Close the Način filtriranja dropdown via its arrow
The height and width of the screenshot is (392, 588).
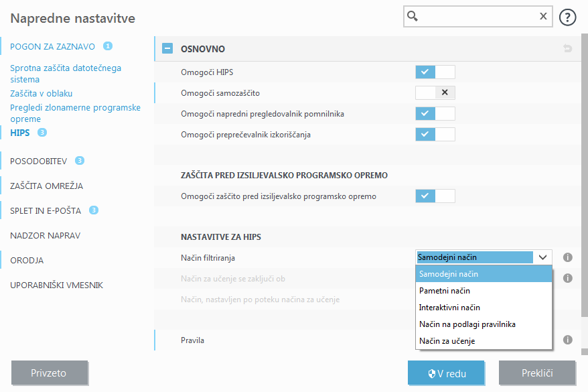(x=542, y=257)
